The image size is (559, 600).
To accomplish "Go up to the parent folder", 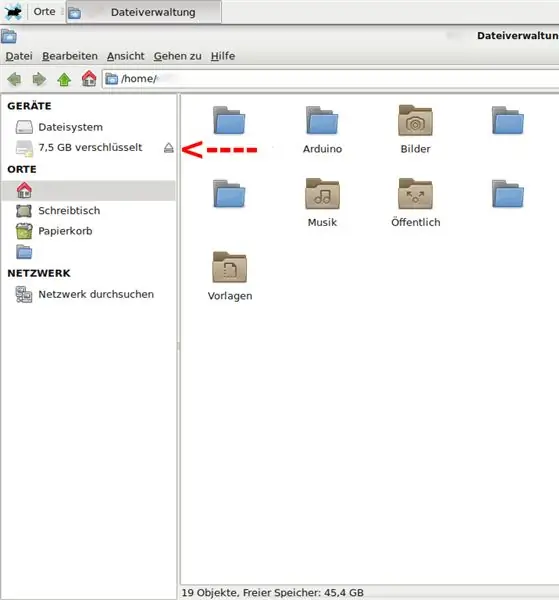I will 64,79.
